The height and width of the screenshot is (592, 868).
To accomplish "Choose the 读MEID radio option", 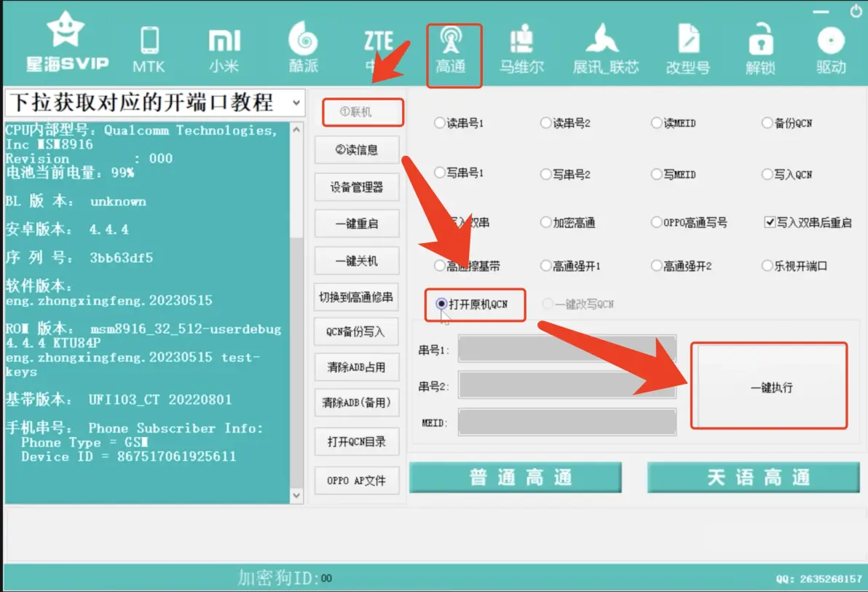I will point(658,123).
